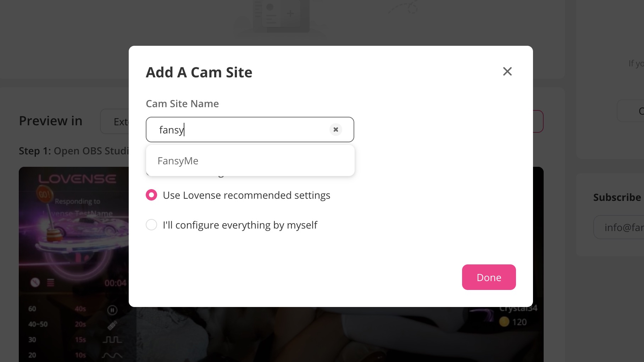This screenshot has width=644, height=362.
Task: Click the square wave pattern icon
Action: (112, 340)
